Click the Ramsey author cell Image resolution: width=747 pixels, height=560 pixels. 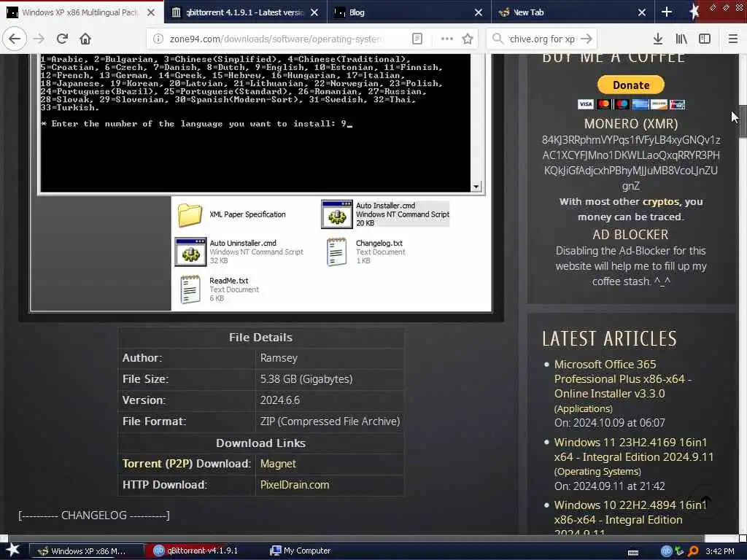pyautogui.click(x=329, y=358)
